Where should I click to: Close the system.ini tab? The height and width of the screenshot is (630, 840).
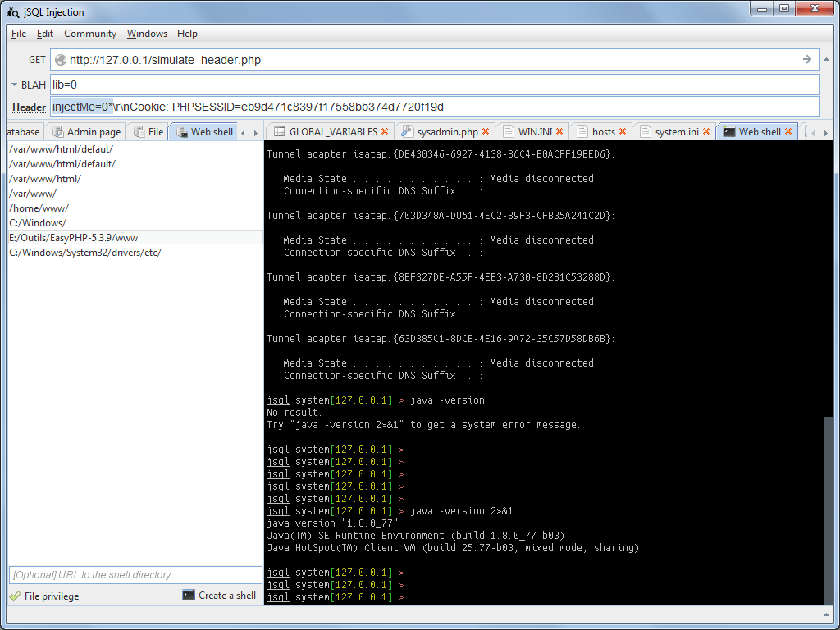(x=706, y=130)
